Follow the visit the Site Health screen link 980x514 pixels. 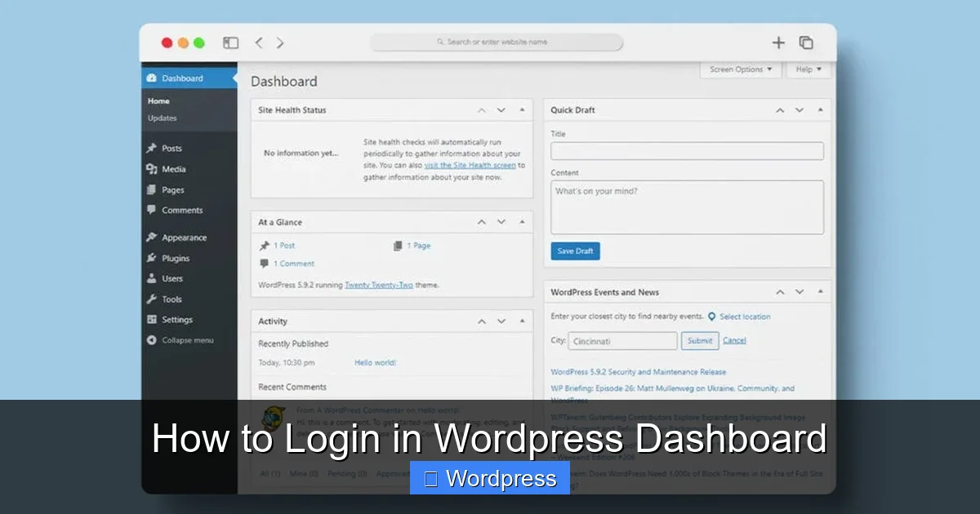[470, 165]
